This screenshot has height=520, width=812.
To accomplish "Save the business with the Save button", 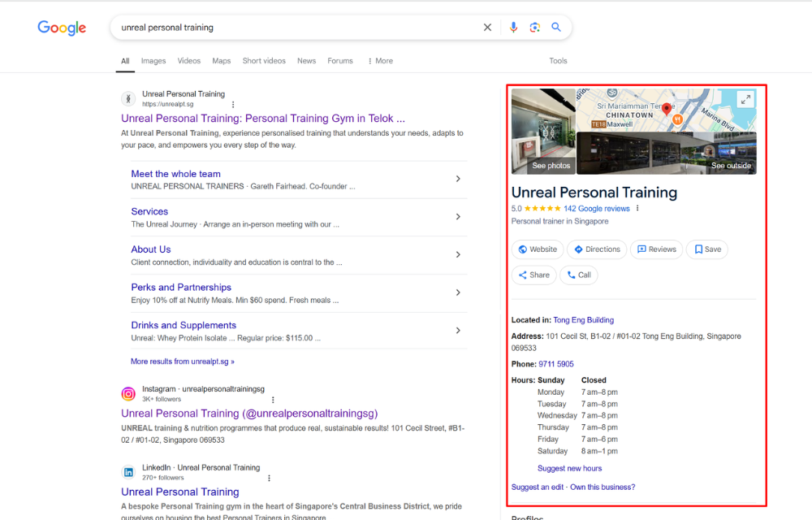I will (x=706, y=249).
